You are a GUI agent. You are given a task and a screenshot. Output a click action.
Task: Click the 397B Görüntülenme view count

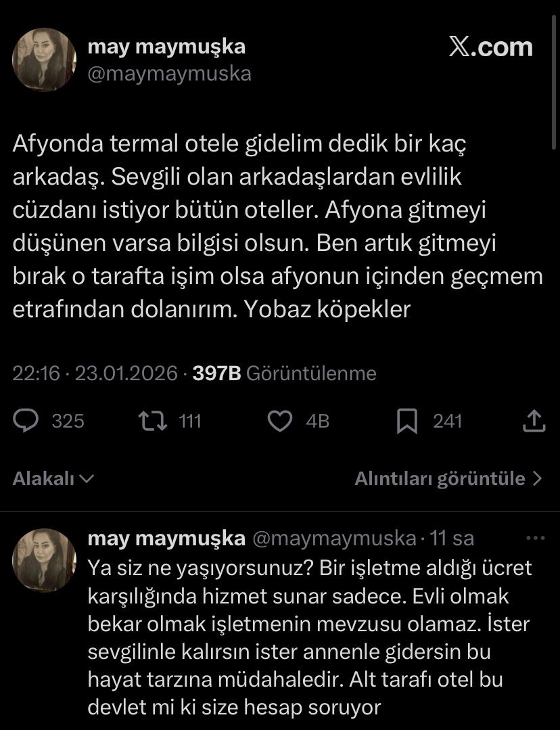[284, 373]
